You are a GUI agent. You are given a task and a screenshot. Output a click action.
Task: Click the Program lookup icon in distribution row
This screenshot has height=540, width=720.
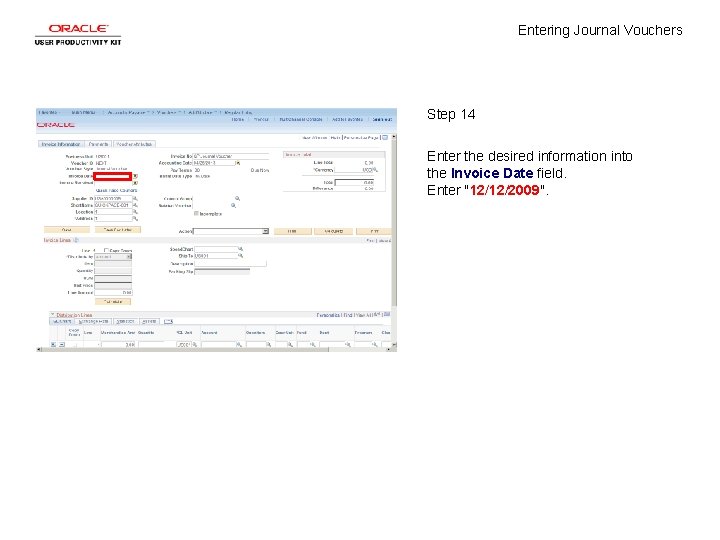coord(375,344)
